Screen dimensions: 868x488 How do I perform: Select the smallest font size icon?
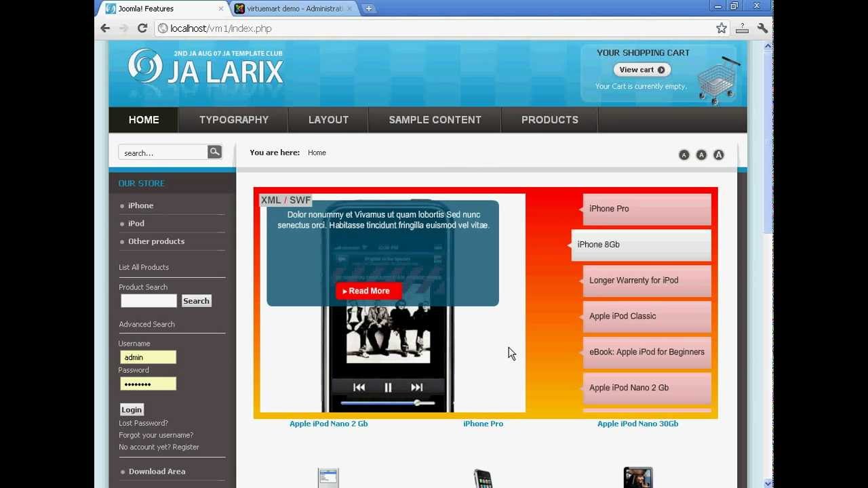(684, 155)
